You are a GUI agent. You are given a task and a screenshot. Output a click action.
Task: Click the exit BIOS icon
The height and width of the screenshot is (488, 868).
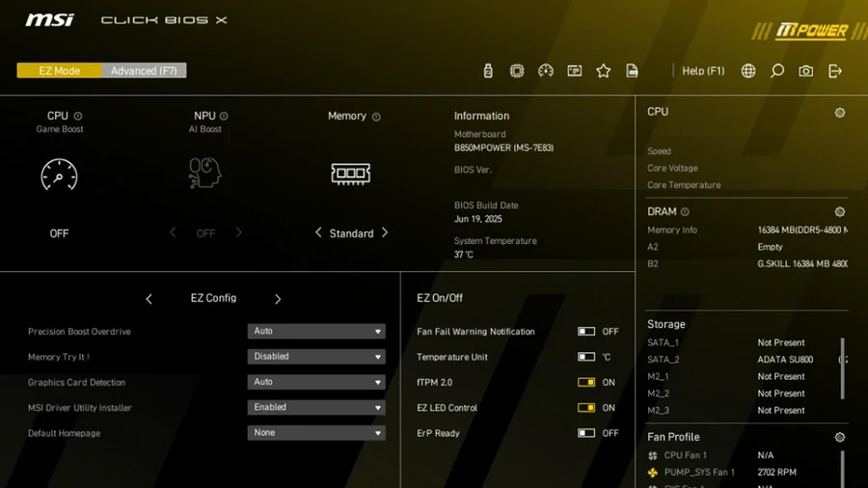pyautogui.click(x=835, y=70)
